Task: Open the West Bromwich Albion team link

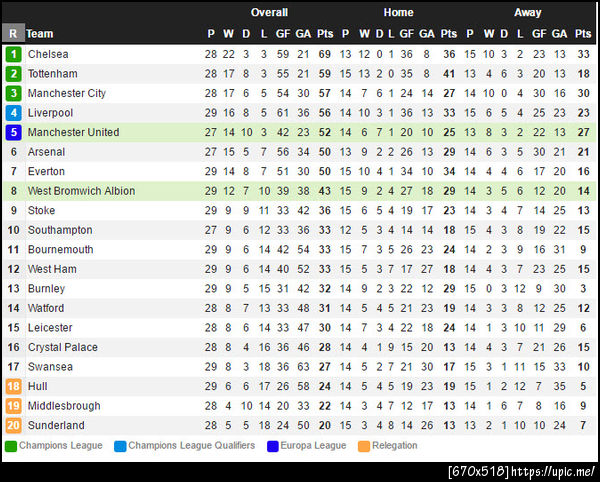Action: [x=81, y=191]
